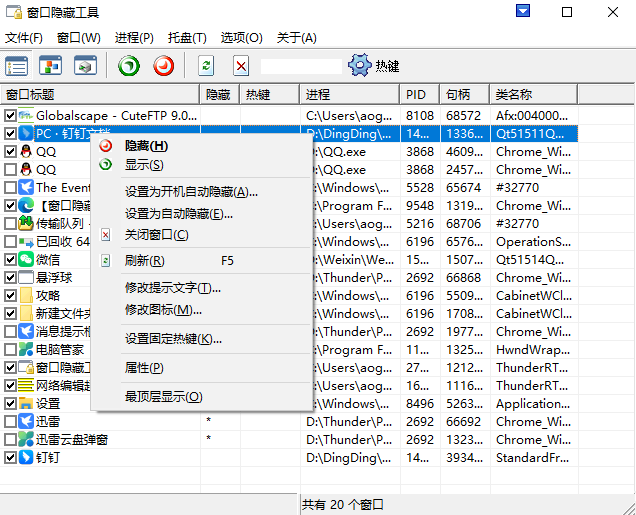Click the list view toolbar icon
636x515 pixels.
(x=16, y=66)
